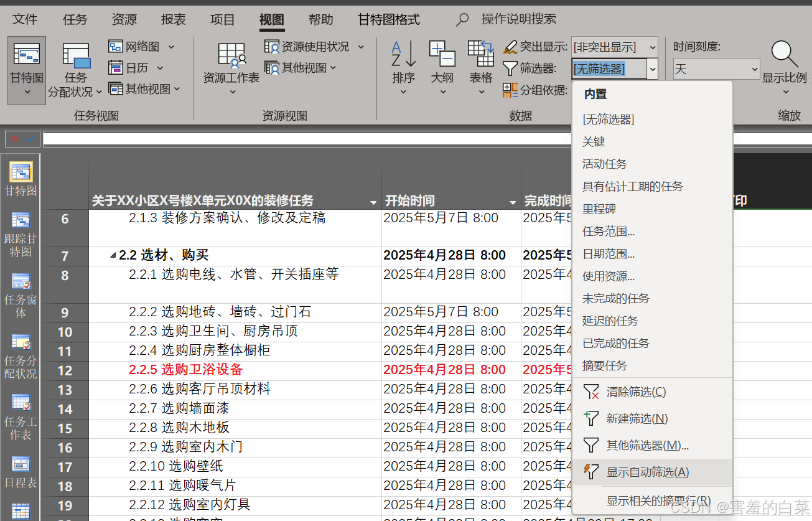812x521 pixels.
Task: Switch to the Report (报表) tab
Action: (x=173, y=19)
